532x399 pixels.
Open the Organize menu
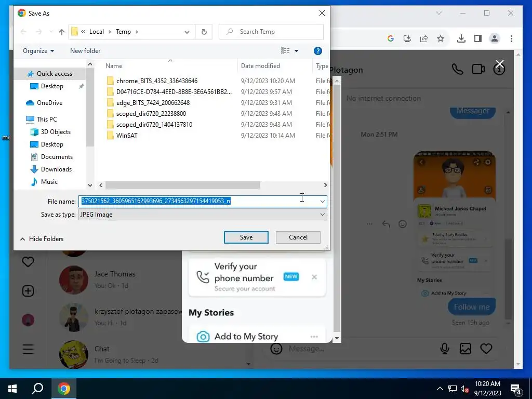[38, 51]
